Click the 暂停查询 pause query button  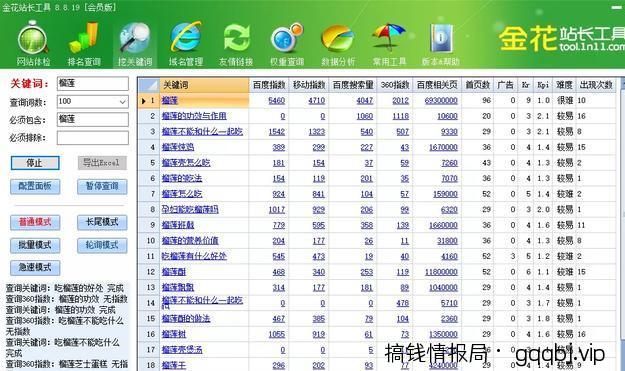102,186
